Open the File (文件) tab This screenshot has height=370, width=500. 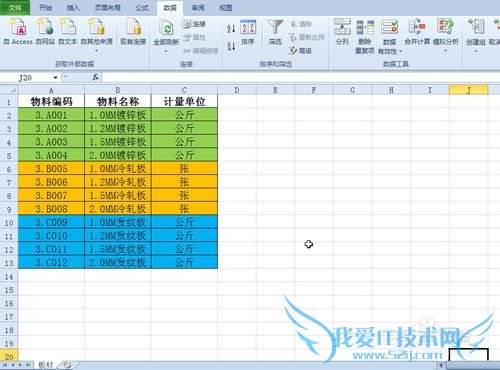(15, 7)
